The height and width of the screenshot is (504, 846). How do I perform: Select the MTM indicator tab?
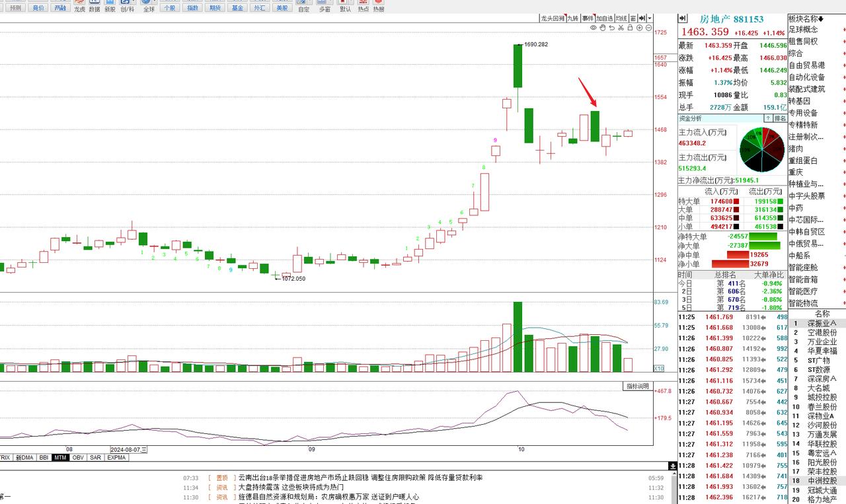(x=60, y=457)
